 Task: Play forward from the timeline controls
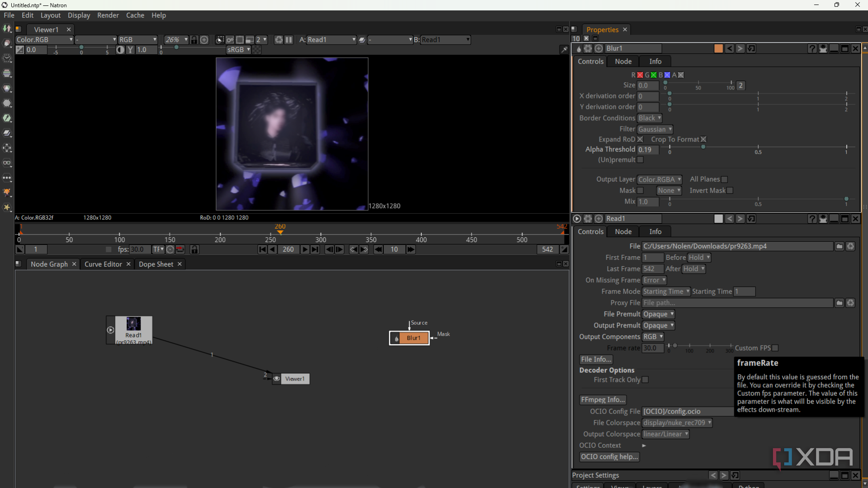click(305, 249)
